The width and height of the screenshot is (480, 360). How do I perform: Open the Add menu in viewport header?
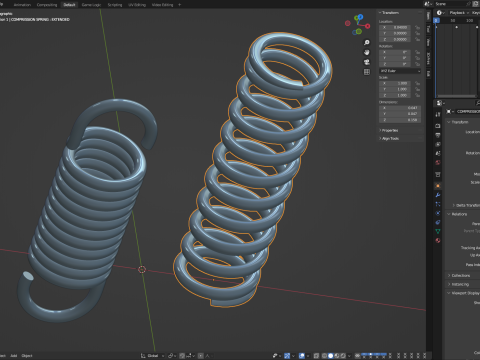point(14,356)
